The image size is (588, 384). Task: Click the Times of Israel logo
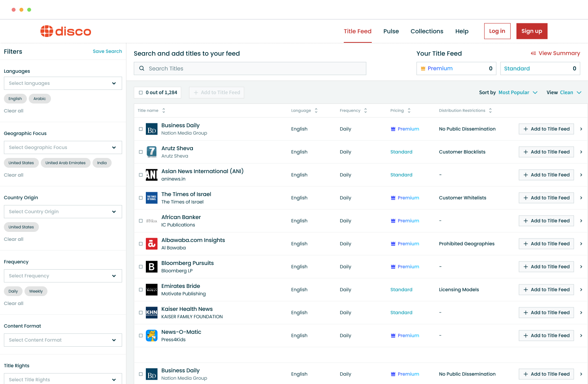[x=152, y=198]
